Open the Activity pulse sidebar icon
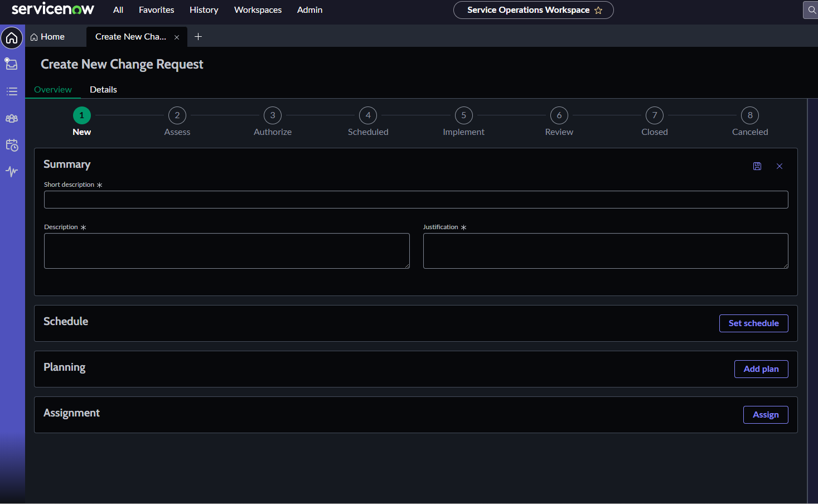 (x=12, y=172)
